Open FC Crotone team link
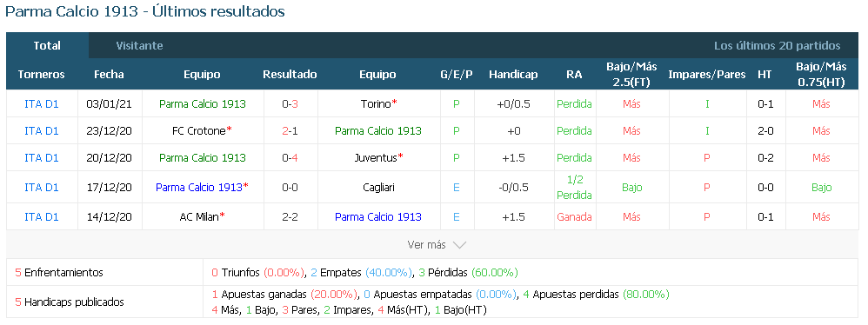The width and height of the screenshot is (868, 325). (198, 131)
